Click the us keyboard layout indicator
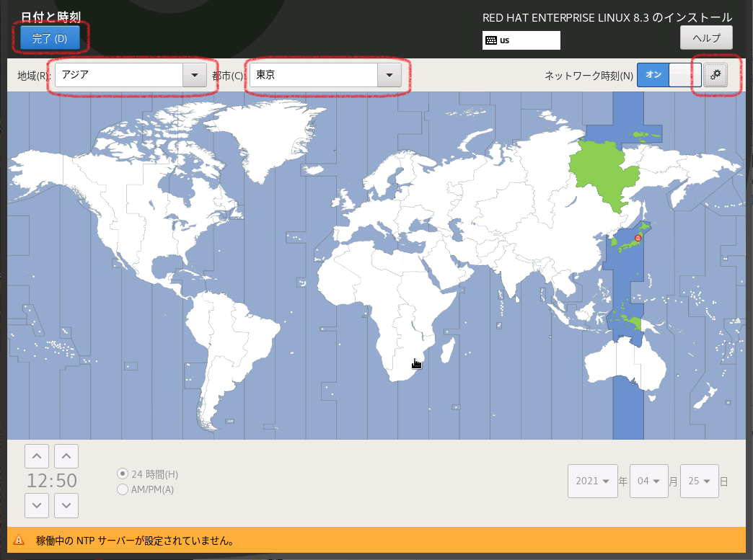This screenshot has height=560, width=753. click(521, 40)
